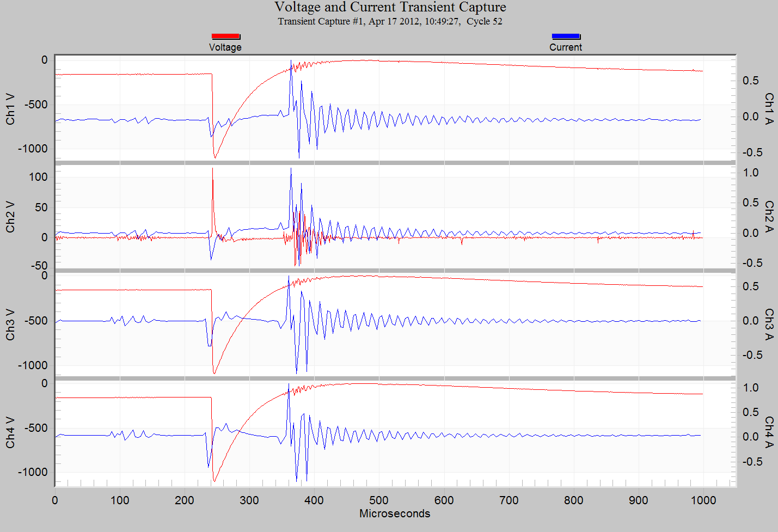Click the red Voltage legend swatch

point(225,36)
